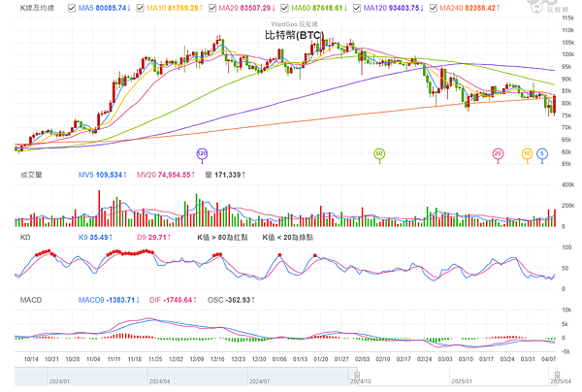Click the 2024/04 area in range navigator

[160, 381]
